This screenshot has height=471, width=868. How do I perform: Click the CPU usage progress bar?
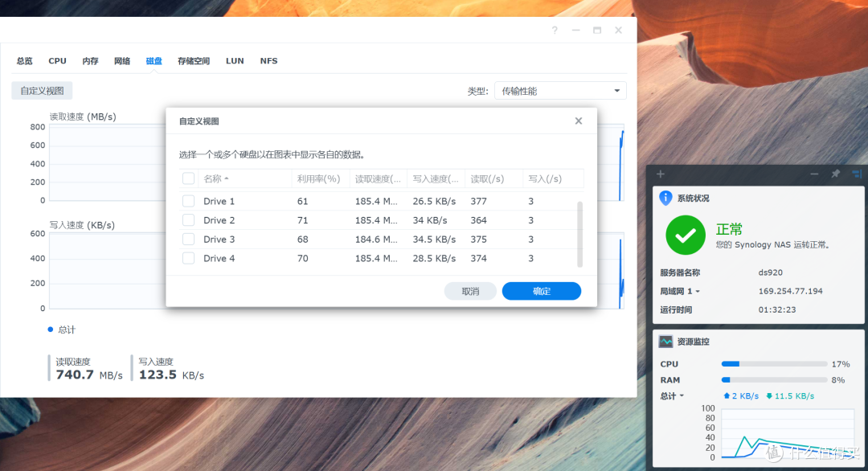coord(773,363)
